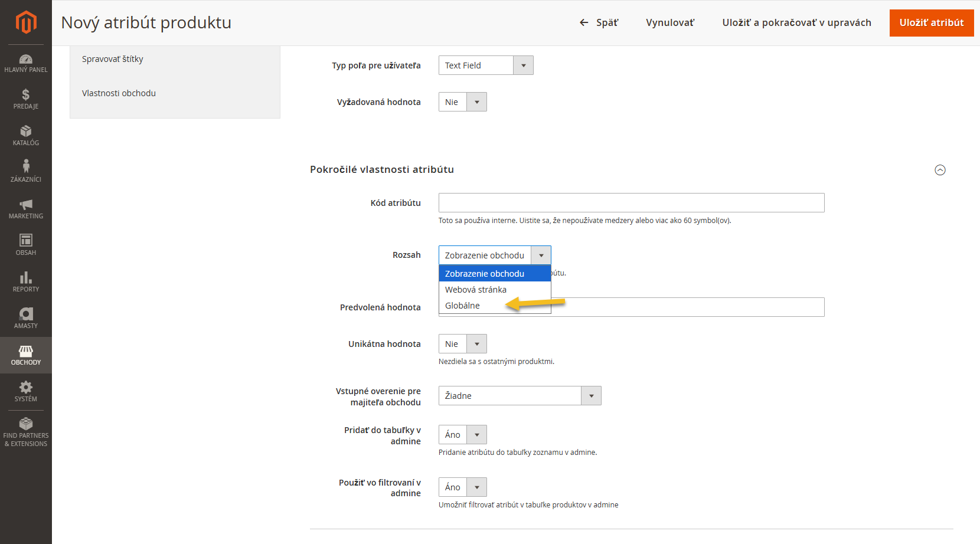Click the Magento logo icon

26,22
